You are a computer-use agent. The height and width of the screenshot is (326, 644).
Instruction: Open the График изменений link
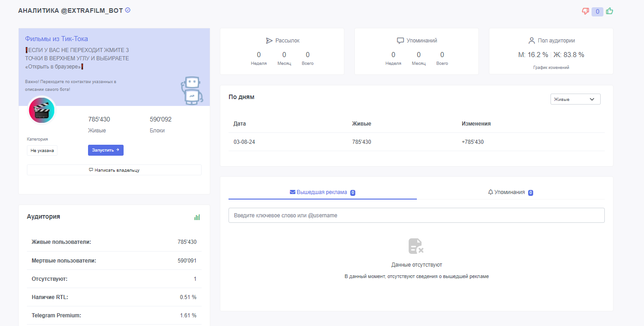click(x=551, y=68)
